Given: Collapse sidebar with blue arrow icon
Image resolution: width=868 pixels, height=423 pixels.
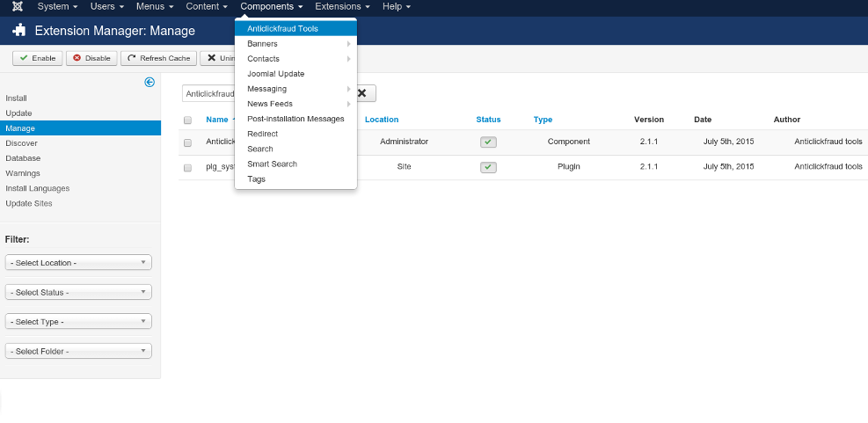Looking at the screenshot, I should (x=150, y=82).
